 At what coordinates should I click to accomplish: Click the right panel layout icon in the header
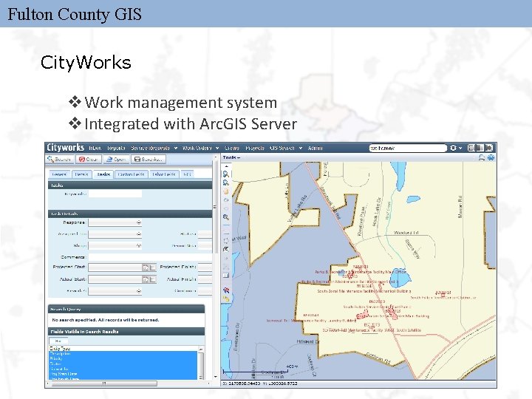click(x=489, y=148)
